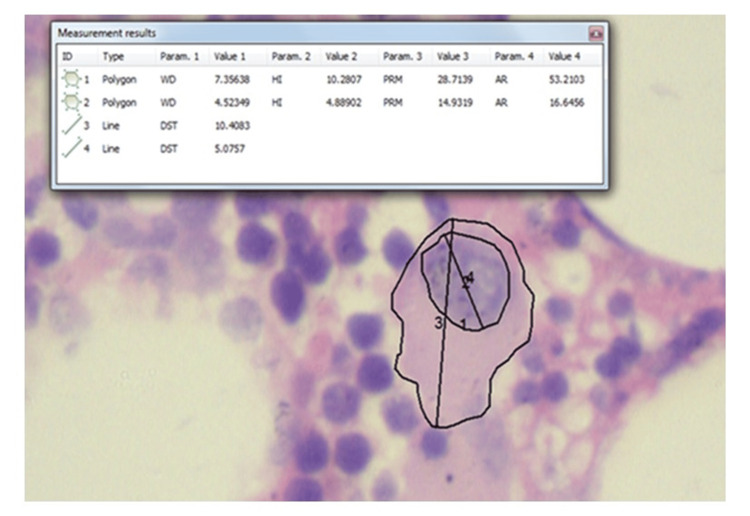This screenshot has height=516, width=750.
Task: Select value 10.2807 in row 1
Action: [x=343, y=79]
